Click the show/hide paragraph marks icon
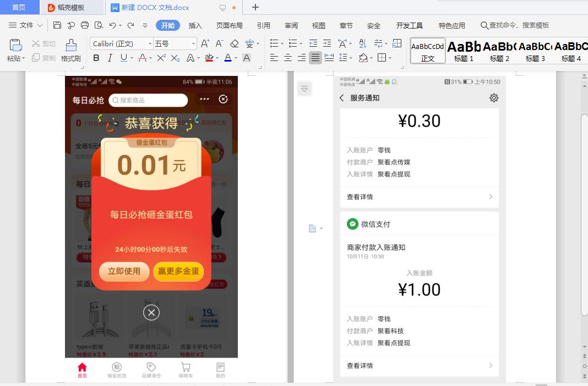Viewport: 588px width, 386px height. (x=378, y=43)
